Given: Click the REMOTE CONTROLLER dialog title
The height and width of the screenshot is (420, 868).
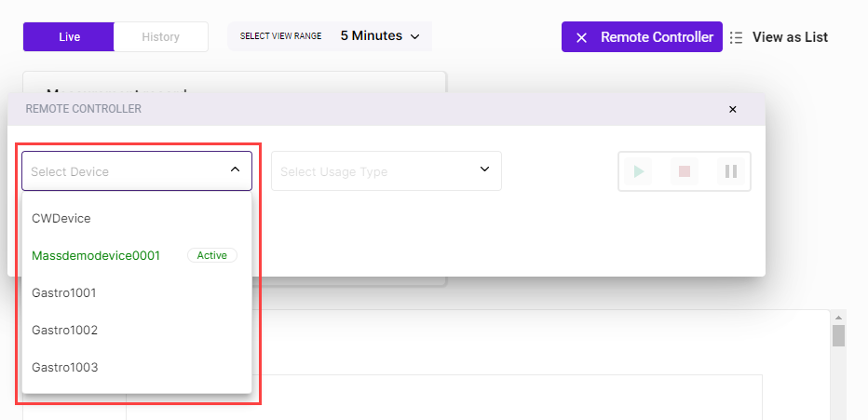Looking at the screenshot, I should pos(84,109).
